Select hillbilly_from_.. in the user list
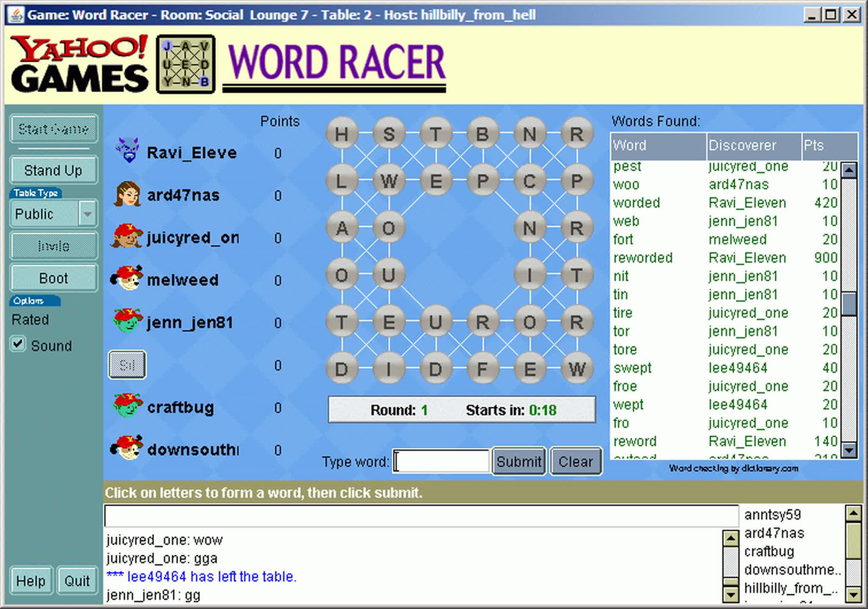 [x=791, y=588]
